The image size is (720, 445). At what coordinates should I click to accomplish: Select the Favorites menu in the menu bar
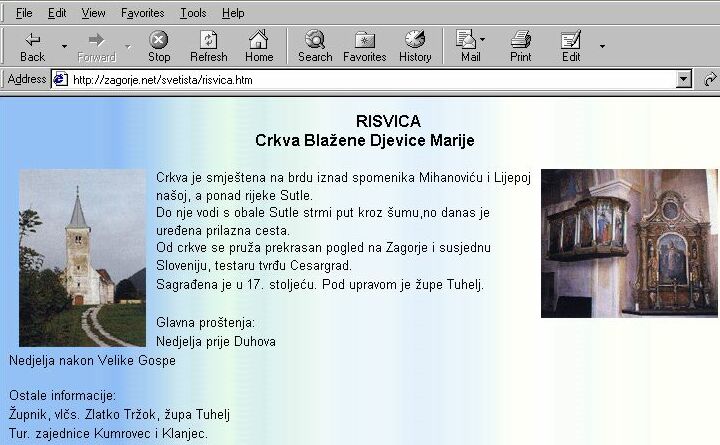143,13
